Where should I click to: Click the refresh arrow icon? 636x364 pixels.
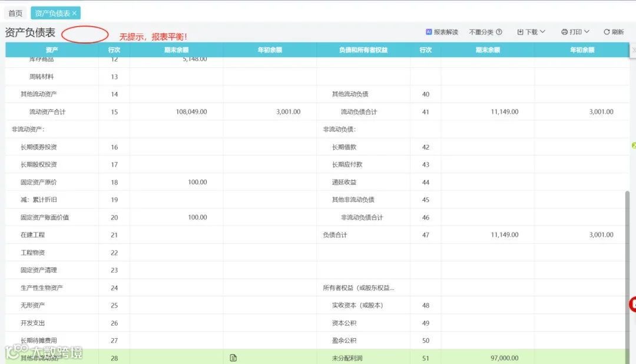[607, 32]
